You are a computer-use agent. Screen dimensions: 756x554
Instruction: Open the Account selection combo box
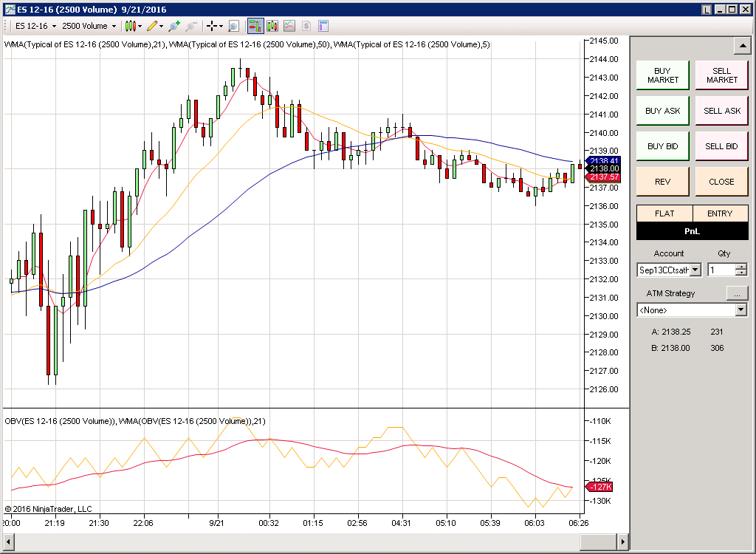669,270
